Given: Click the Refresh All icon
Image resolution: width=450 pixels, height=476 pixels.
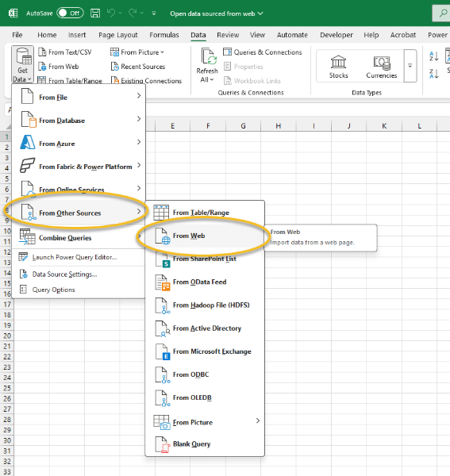Looking at the screenshot, I should pos(207,65).
